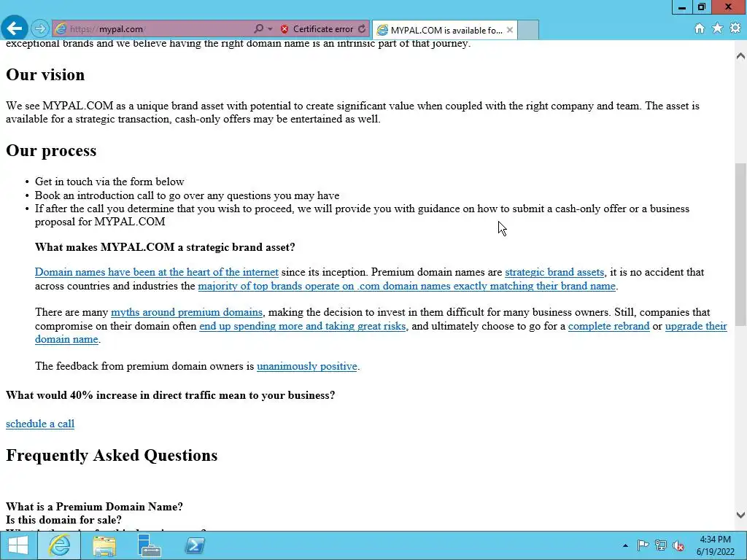Open the Windows Start button
The width and height of the screenshot is (747, 560).
click(x=18, y=545)
